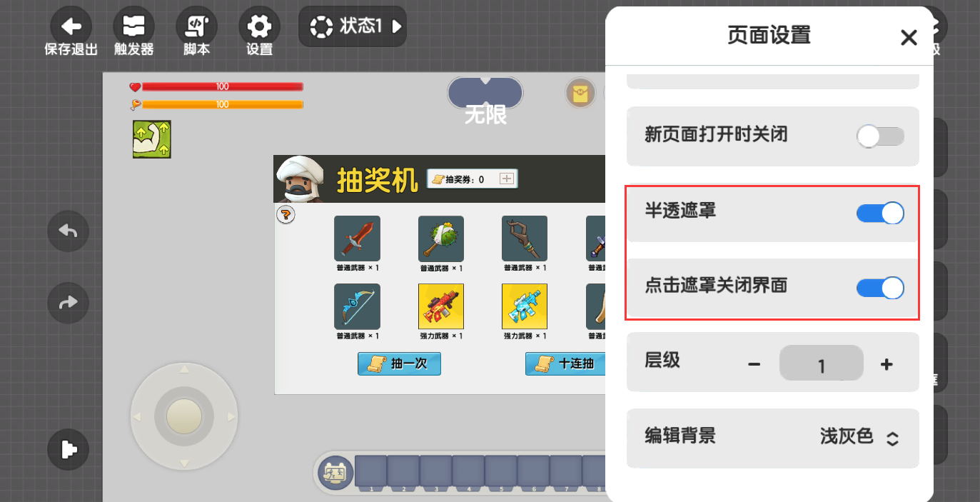Open the 设置 gear icon
This screenshot has width=980, height=502.
pyautogui.click(x=259, y=27)
